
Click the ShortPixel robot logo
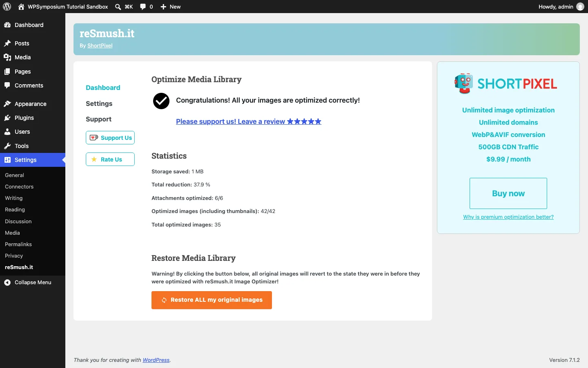[x=463, y=83]
